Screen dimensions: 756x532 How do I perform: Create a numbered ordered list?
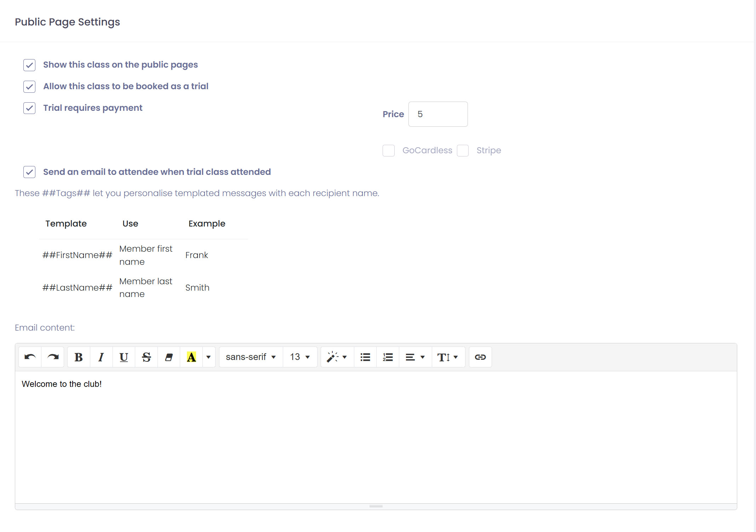pos(388,357)
